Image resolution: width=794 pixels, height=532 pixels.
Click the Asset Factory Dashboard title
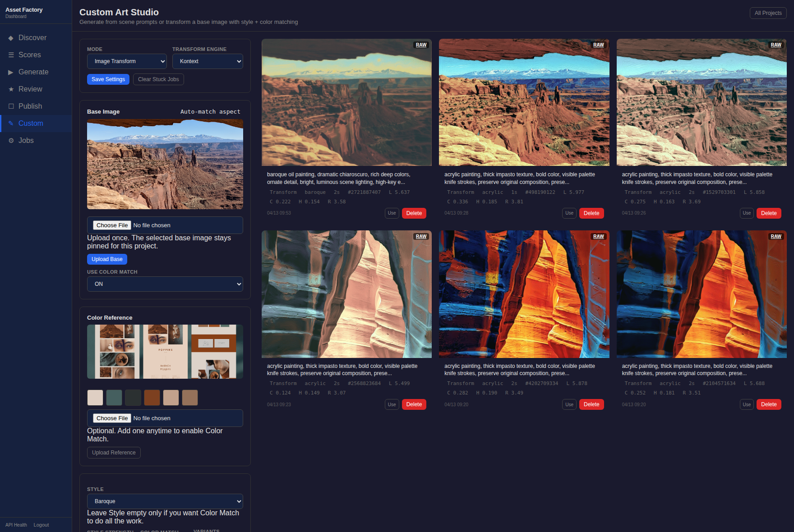[x=24, y=13]
